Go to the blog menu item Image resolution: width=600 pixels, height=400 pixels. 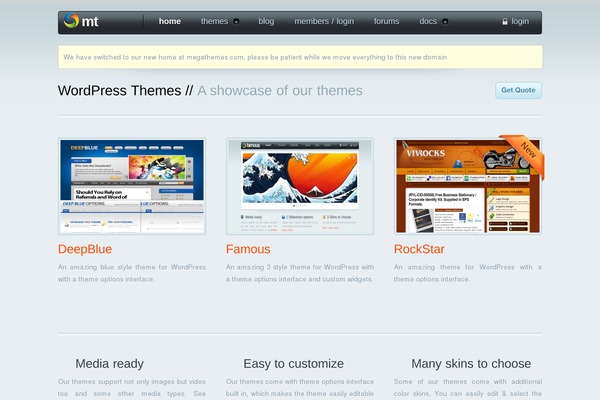click(266, 21)
